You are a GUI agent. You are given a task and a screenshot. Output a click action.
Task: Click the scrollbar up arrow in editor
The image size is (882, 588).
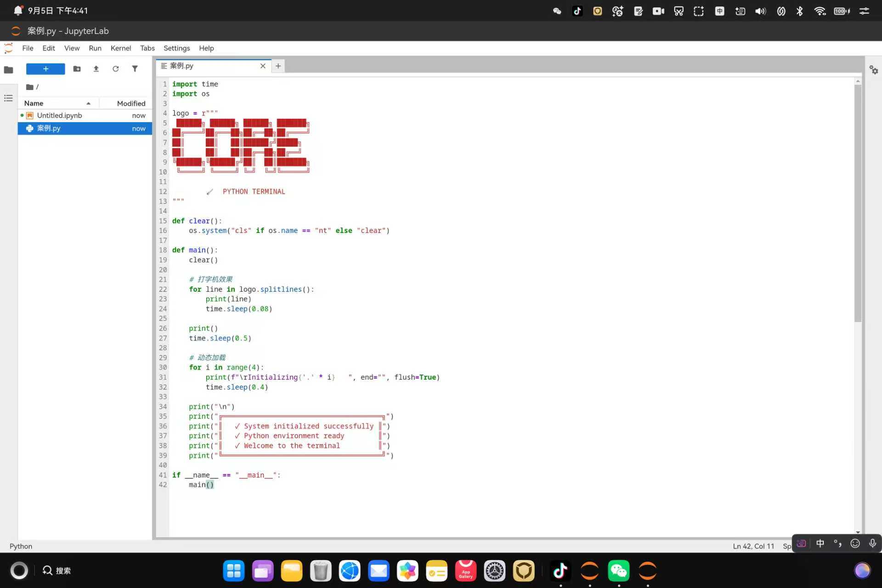(x=858, y=81)
